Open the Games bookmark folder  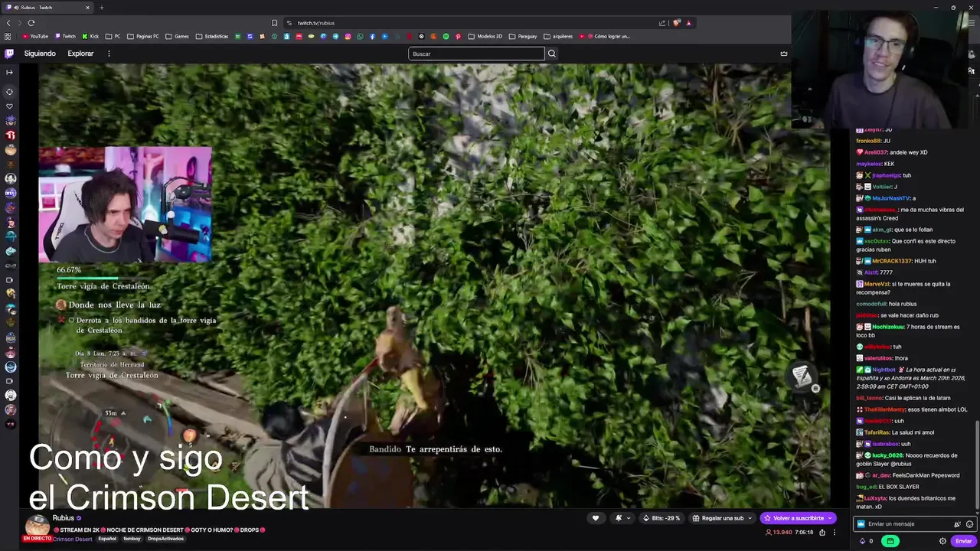coord(177,36)
